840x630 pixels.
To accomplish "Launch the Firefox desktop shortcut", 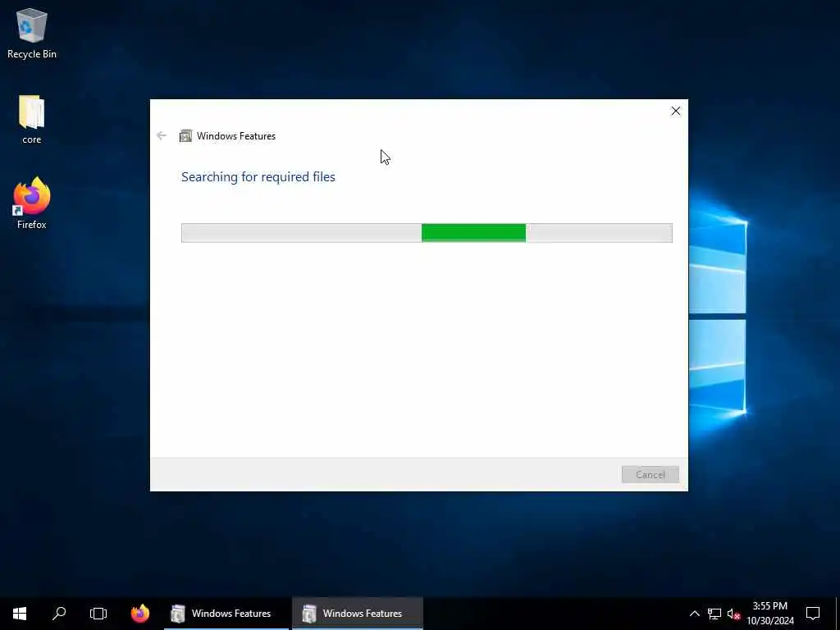I will point(32,203).
